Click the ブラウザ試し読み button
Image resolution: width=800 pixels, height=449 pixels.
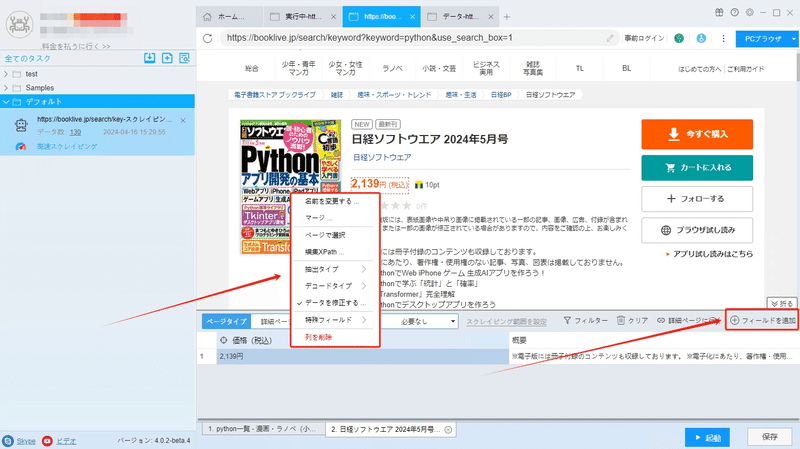click(697, 230)
